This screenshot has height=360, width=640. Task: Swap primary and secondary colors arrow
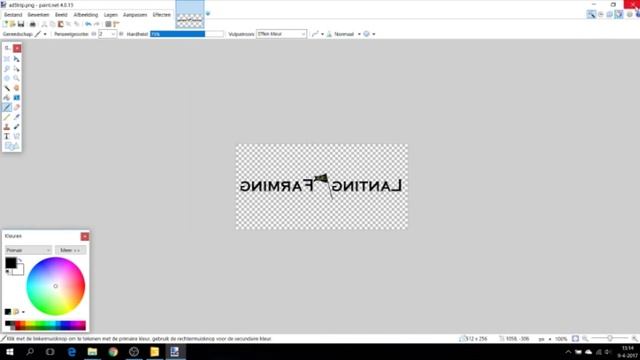20,260
